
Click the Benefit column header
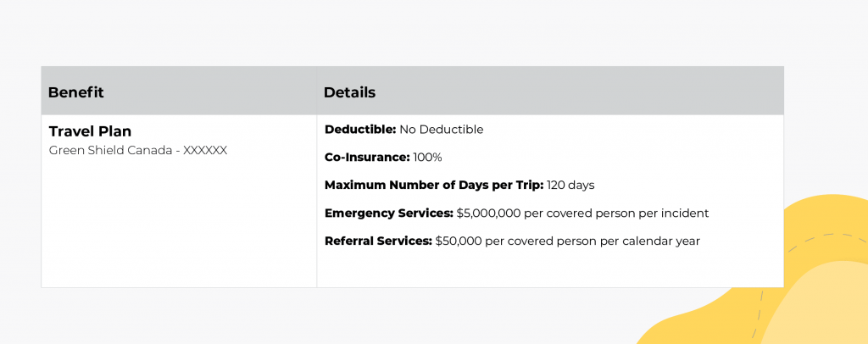(x=75, y=92)
